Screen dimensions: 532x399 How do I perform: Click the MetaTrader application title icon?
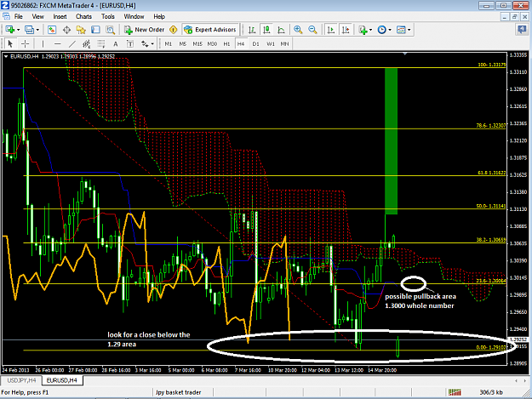(x=5, y=5)
